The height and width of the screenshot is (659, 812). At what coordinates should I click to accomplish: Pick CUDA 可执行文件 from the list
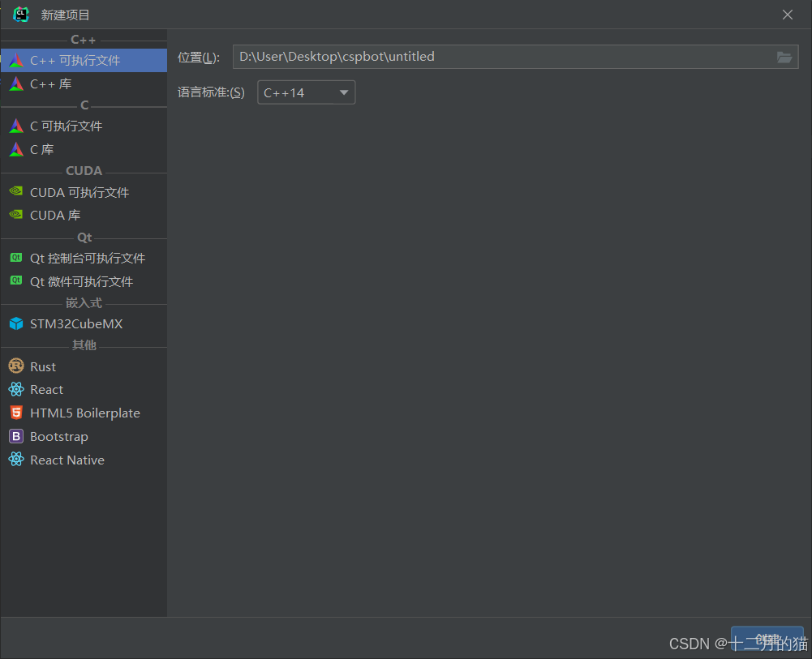(84, 192)
